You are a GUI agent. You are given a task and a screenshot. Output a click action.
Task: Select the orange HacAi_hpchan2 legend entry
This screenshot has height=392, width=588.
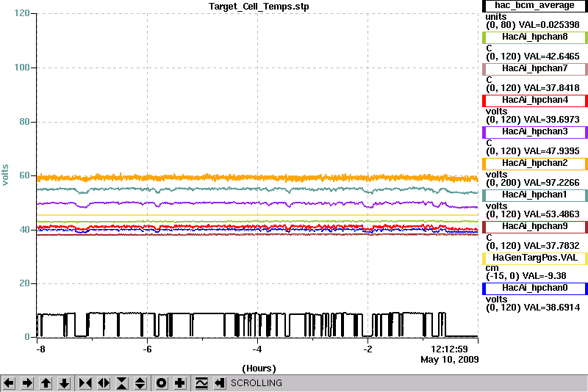pyautogui.click(x=535, y=164)
